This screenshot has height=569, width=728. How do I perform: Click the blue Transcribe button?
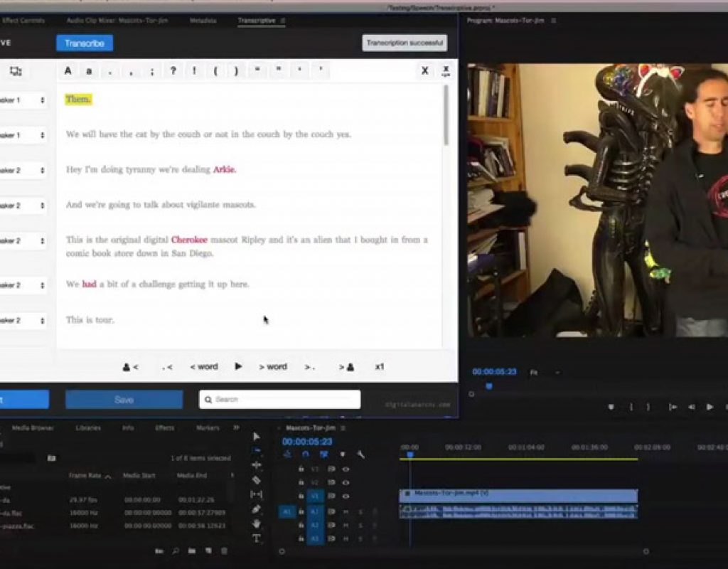point(85,43)
